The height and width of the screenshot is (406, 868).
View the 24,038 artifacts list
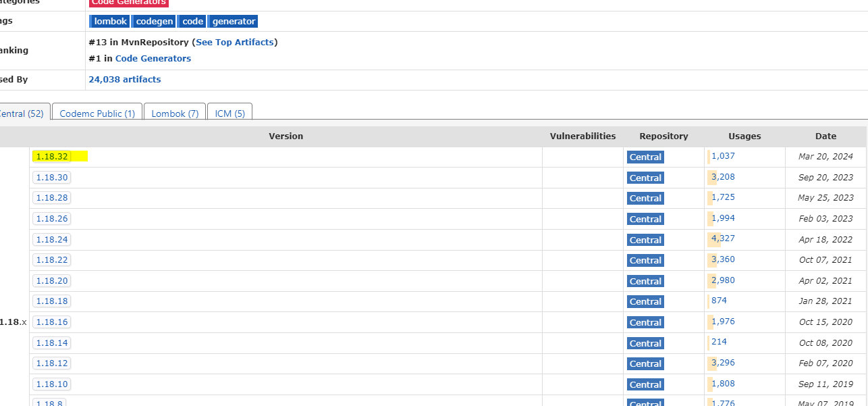125,80
